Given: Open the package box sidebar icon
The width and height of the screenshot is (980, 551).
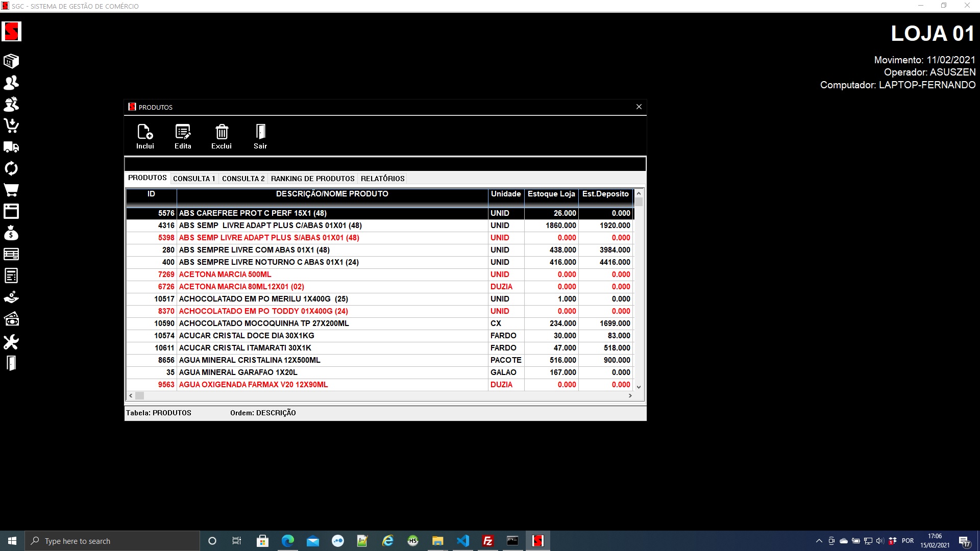Looking at the screenshot, I should point(11,61).
